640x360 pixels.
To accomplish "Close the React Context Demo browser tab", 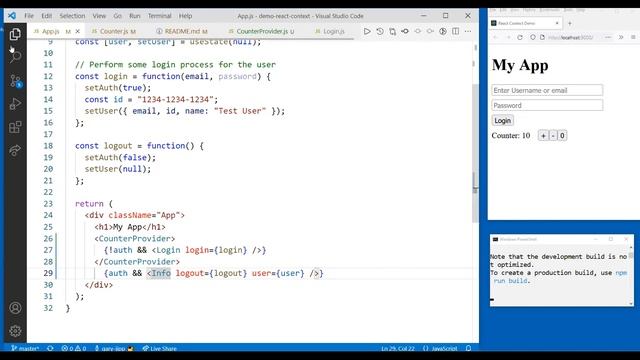I will pos(557,23).
